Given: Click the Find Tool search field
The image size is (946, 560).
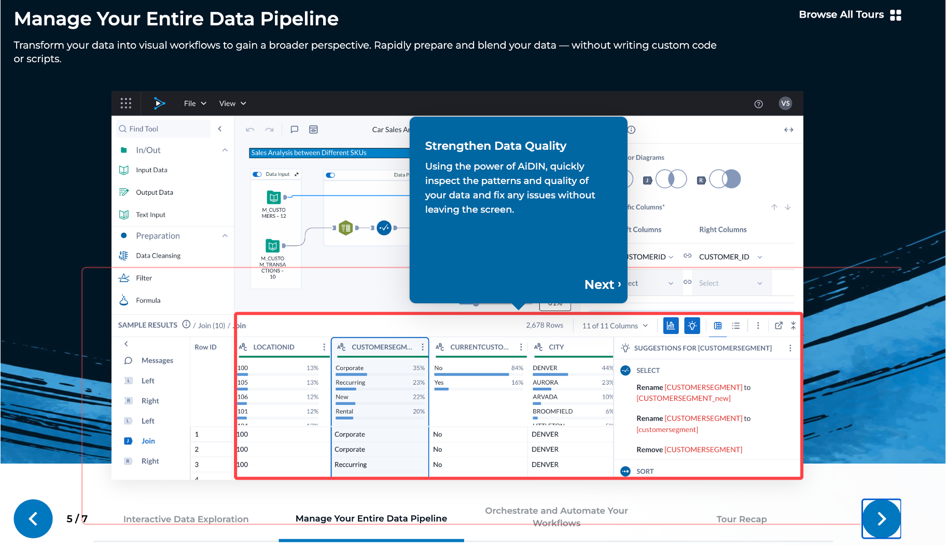Looking at the screenshot, I should [x=162, y=128].
